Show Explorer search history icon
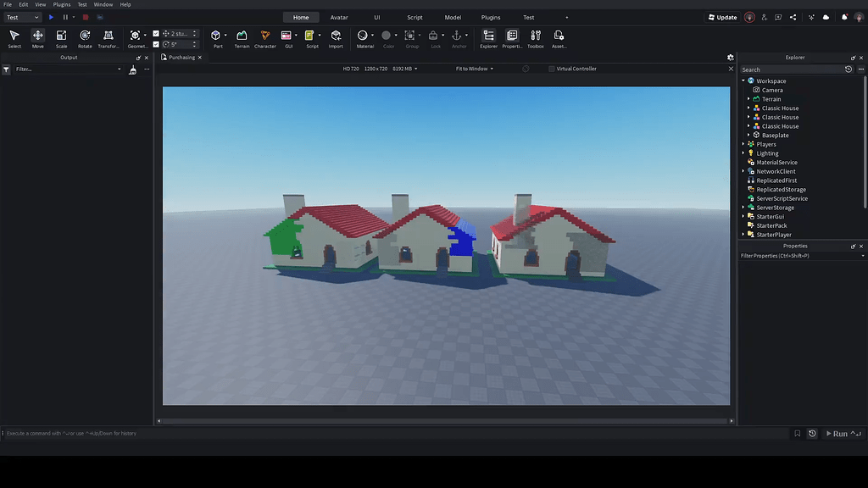 849,69
